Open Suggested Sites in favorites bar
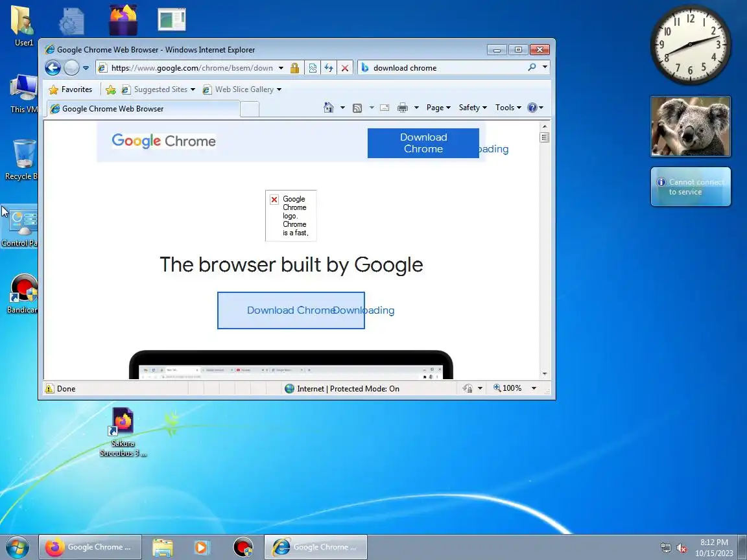The height and width of the screenshot is (560, 747). point(158,89)
